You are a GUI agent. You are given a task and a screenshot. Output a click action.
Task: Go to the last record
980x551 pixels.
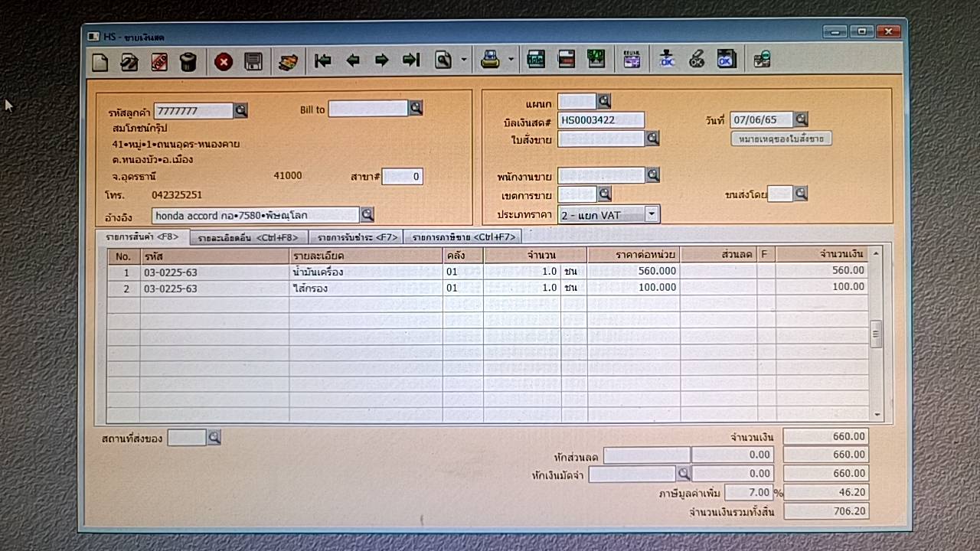411,60
